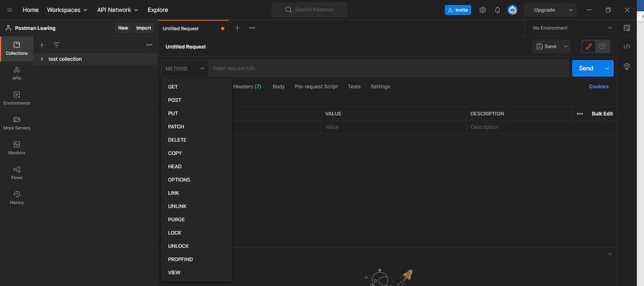Open the user avatar profile icon
644x286 pixels.
click(512, 10)
